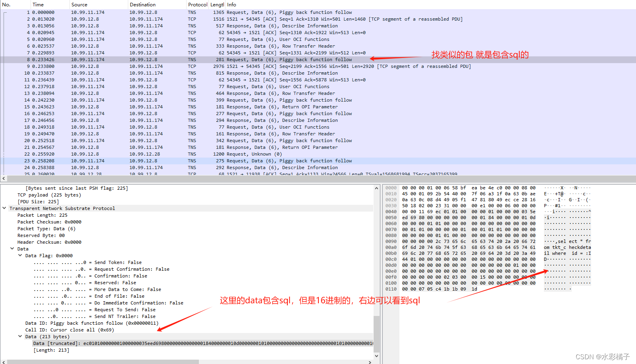This screenshot has width=636, height=364.
Task: Select packet 14 Request with length 399
Action: pyautogui.click(x=318, y=100)
